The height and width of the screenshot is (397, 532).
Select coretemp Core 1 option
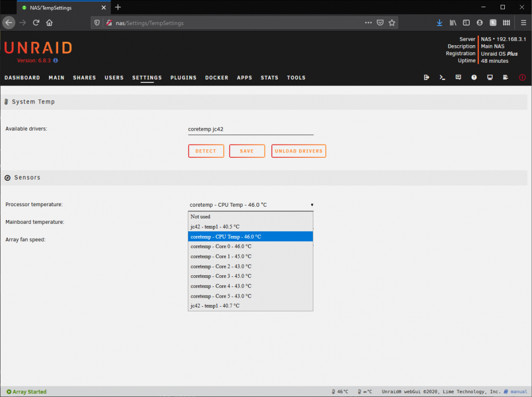pos(251,256)
